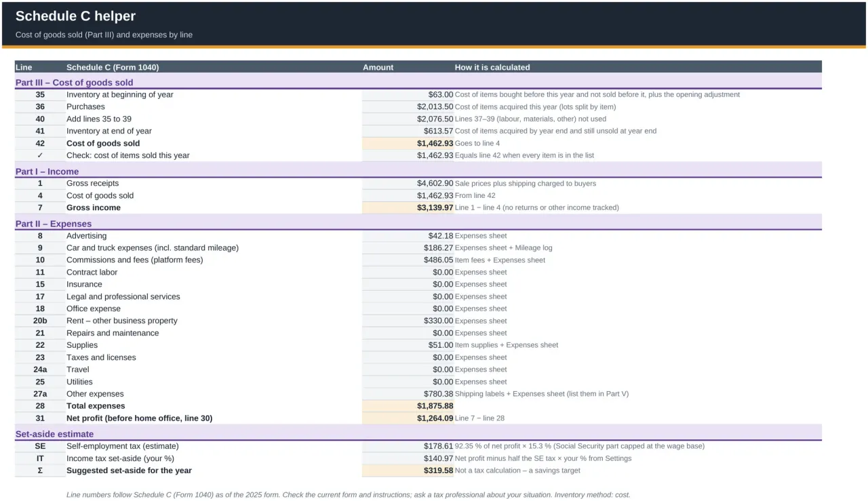868x501 pixels.
Task: Select the 'Line 7 − line 28' calculation note
Action: click(480, 419)
